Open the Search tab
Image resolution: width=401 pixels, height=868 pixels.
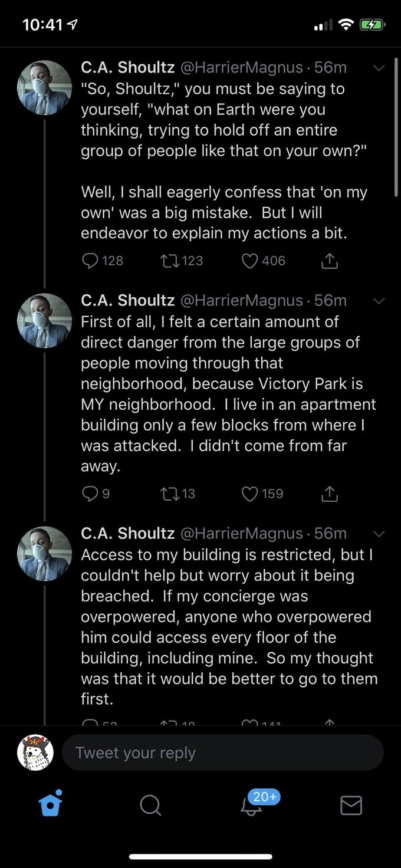click(150, 805)
